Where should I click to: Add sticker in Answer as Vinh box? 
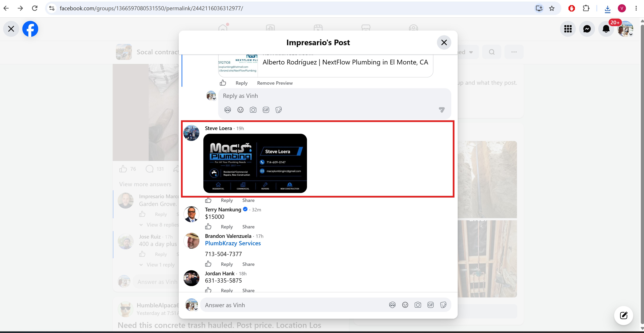point(443,305)
